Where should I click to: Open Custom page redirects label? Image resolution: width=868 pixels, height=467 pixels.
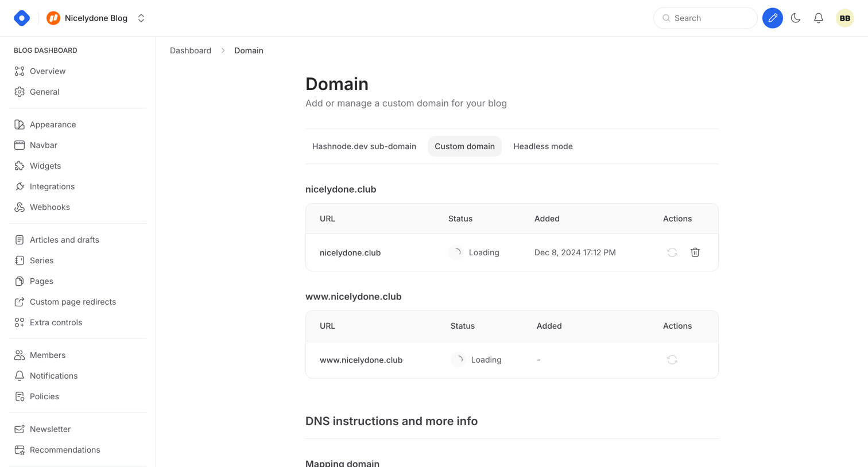click(x=73, y=302)
